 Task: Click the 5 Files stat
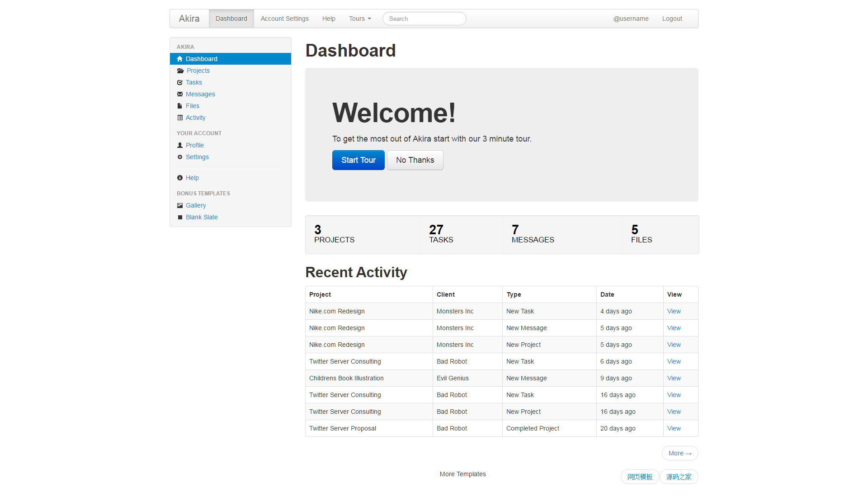coord(642,234)
